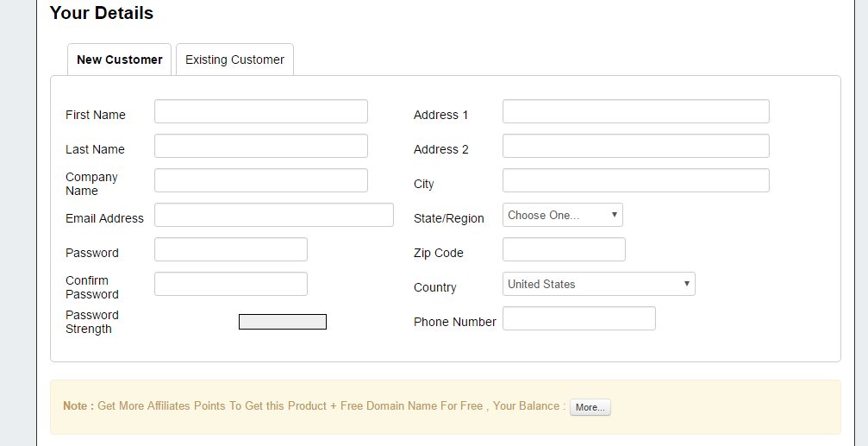This screenshot has width=868, height=446.
Task: Select the Phone Number input box
Action: (579, 318)
